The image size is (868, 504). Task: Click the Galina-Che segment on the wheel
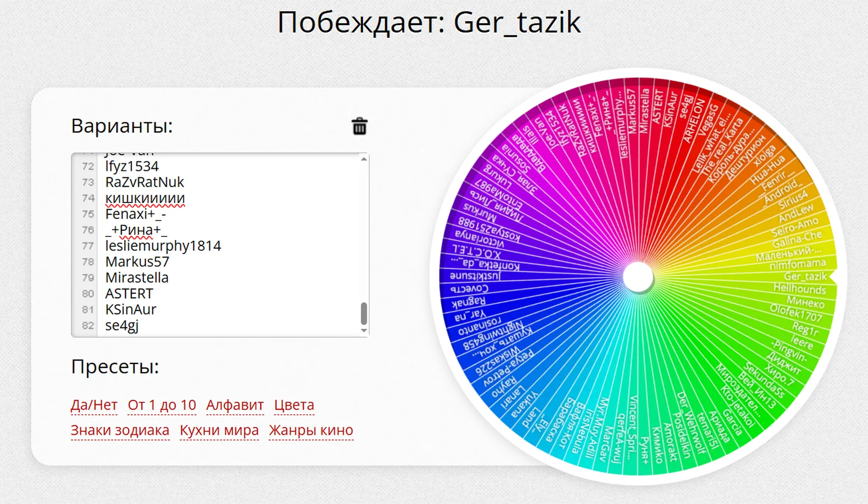797,239
